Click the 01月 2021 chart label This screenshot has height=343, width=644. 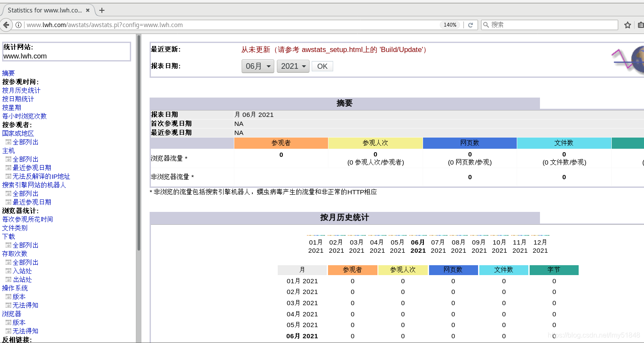point(316,246)
